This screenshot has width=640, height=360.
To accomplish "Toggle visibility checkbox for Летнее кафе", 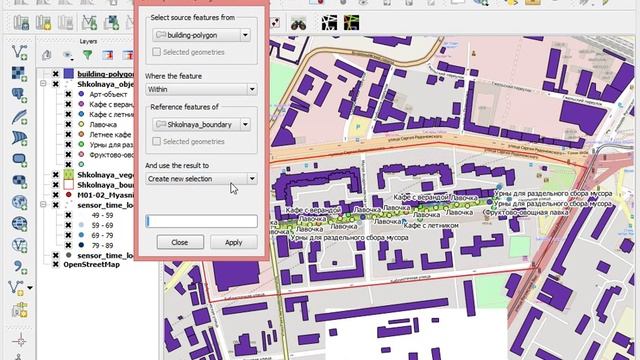I will click(x=68, y=134).
